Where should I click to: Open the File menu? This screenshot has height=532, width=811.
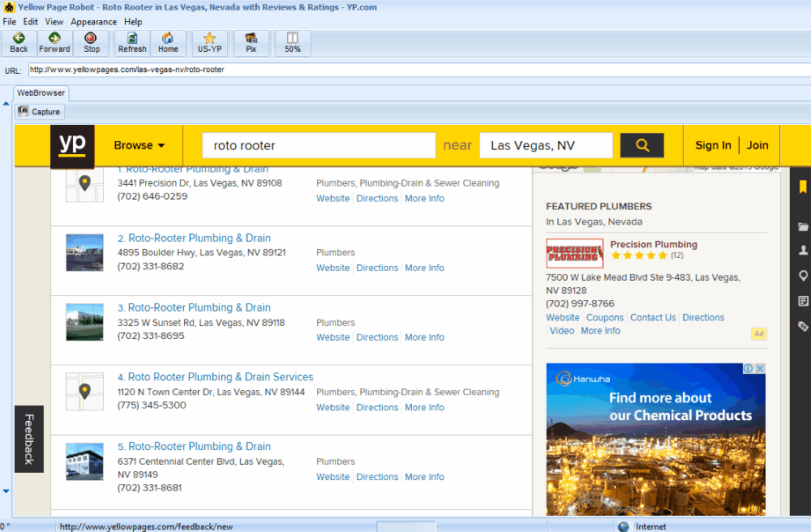(9, 22)
